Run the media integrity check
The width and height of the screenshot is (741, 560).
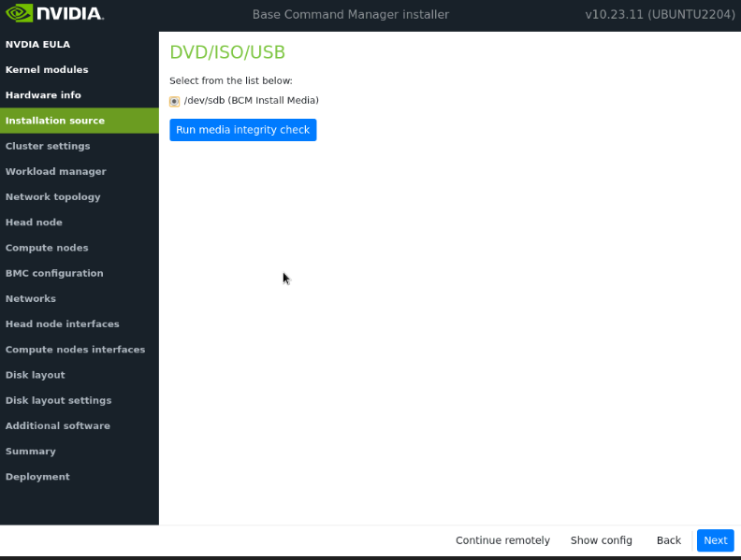coord(242,130)
